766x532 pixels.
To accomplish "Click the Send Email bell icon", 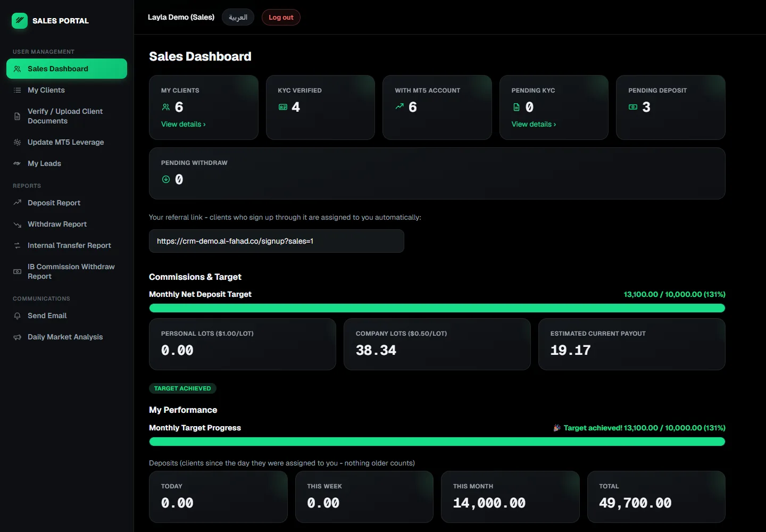I will pos(17,315).
